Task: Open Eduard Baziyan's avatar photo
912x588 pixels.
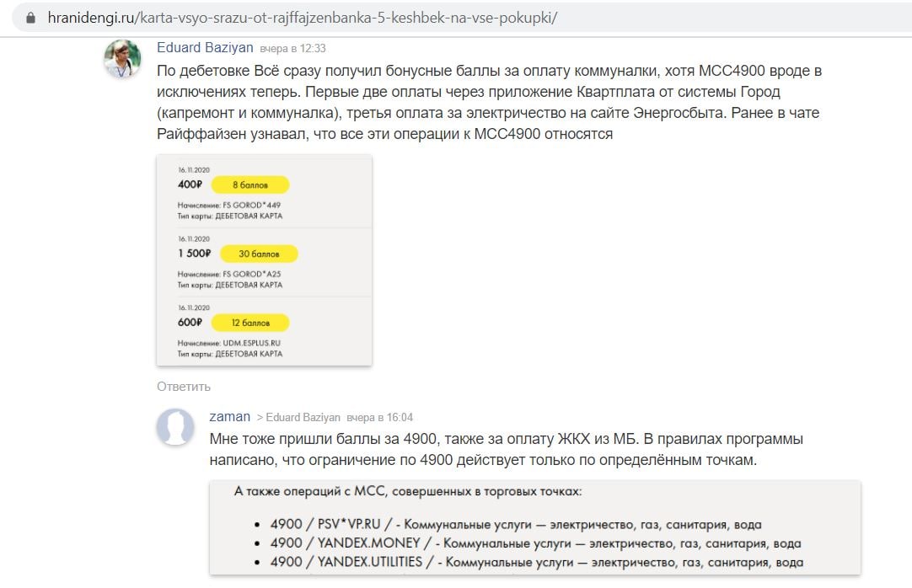Action: [x=122, y=58]
